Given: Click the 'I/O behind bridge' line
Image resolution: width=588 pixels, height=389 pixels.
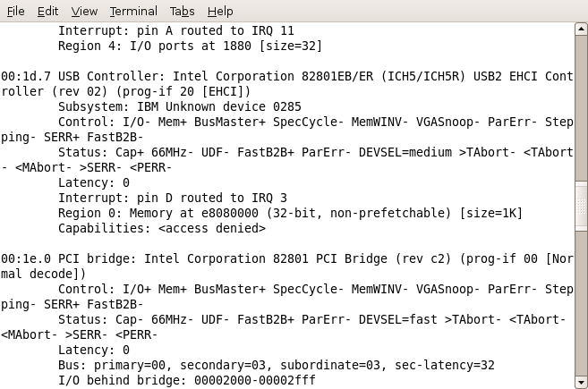Looking at the screenshot, I should (x=187, y=380).
